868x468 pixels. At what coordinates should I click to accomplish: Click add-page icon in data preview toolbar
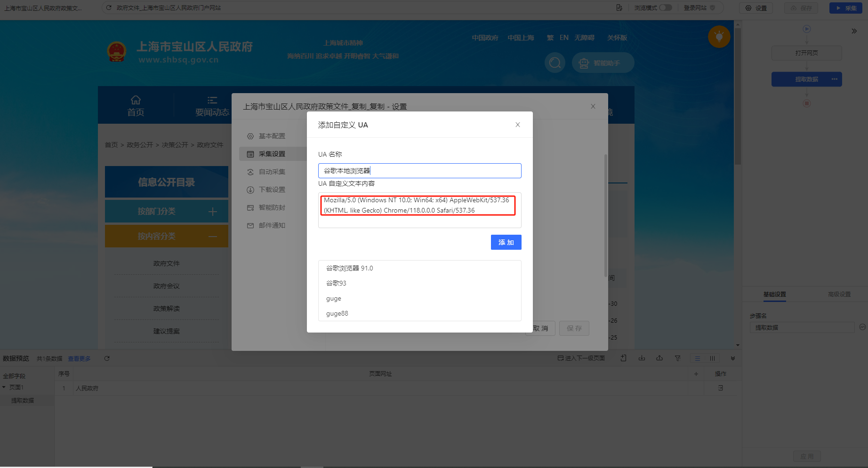click(x=623, y=358)
